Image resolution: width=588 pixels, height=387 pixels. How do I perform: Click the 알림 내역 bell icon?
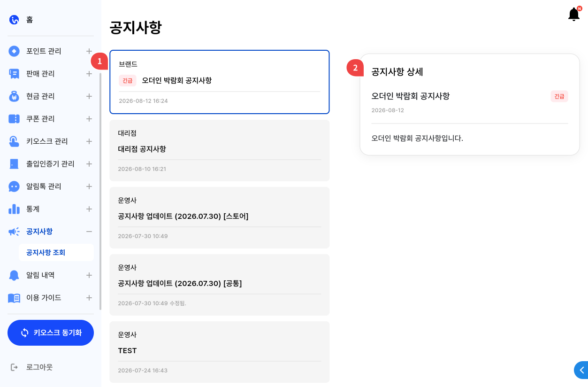pyautogui.click(x=14, y=275)
